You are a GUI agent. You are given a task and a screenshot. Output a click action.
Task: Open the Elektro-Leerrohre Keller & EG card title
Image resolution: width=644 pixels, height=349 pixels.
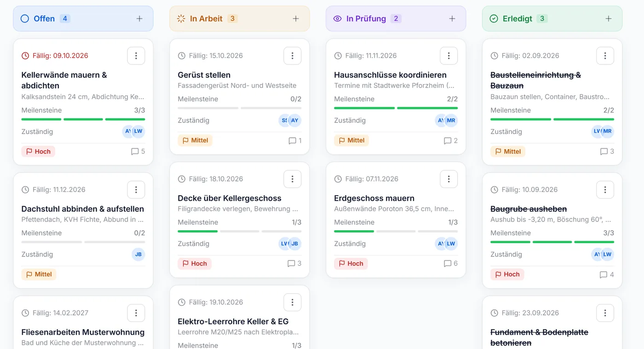coord(233,321)
